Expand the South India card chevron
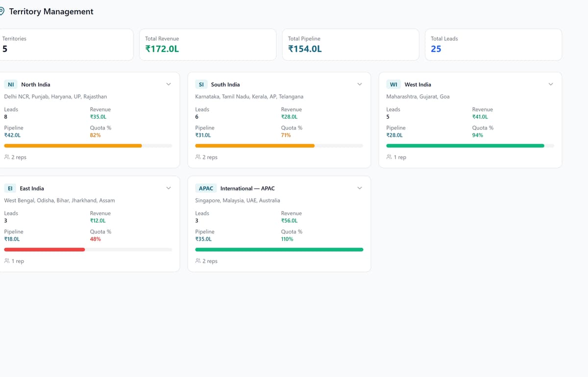 [x=360, y=84]
